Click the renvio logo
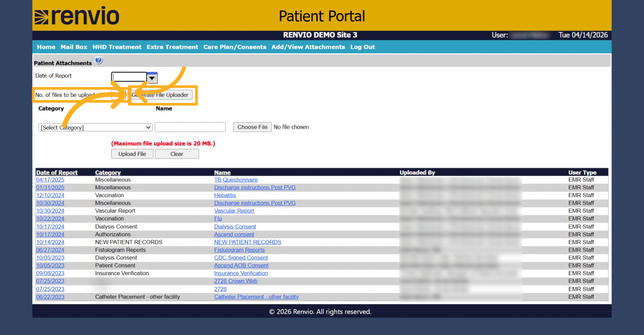 [x=77, y=16]
